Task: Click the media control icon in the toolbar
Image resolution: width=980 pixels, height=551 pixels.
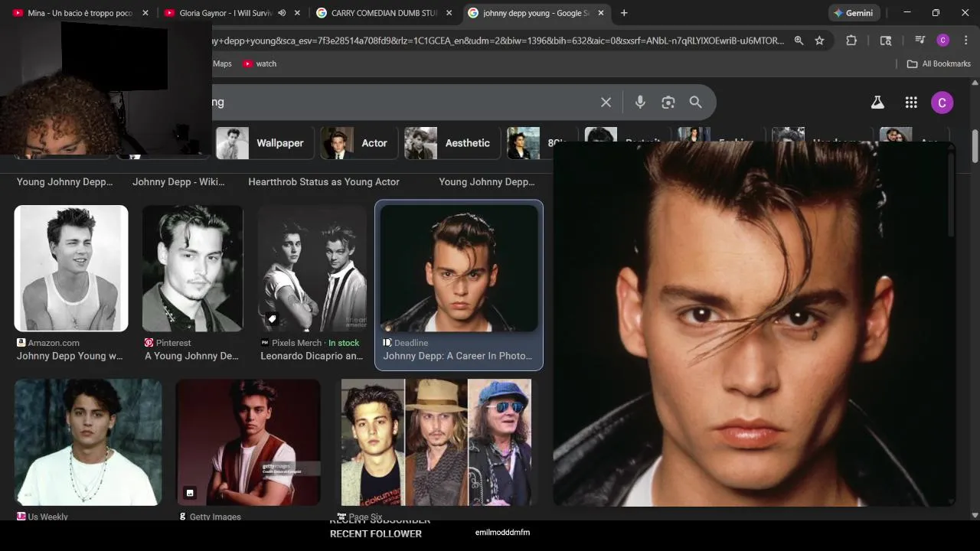Action: pos(920,41)
